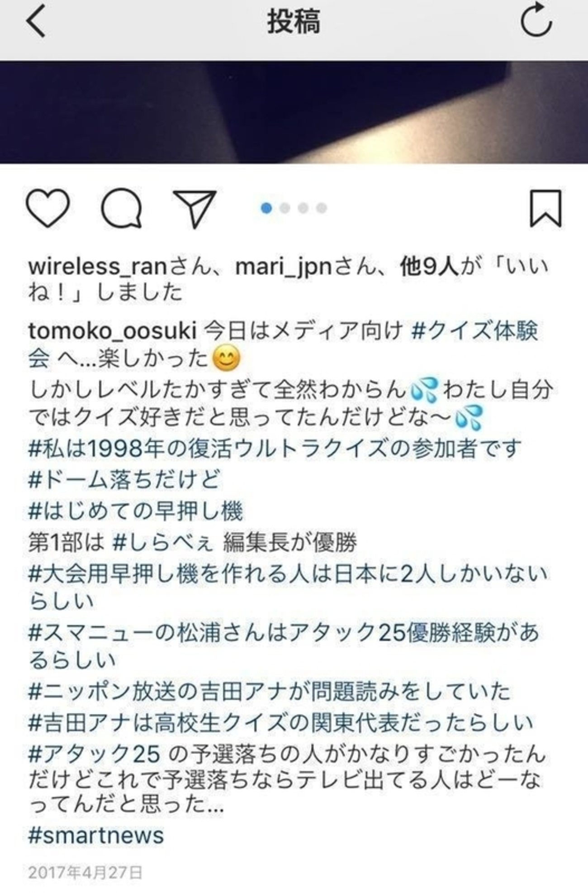Open hashtag #アタック25
The height and width of the screenshot is (893, 588).
click(x=95, y=755)
